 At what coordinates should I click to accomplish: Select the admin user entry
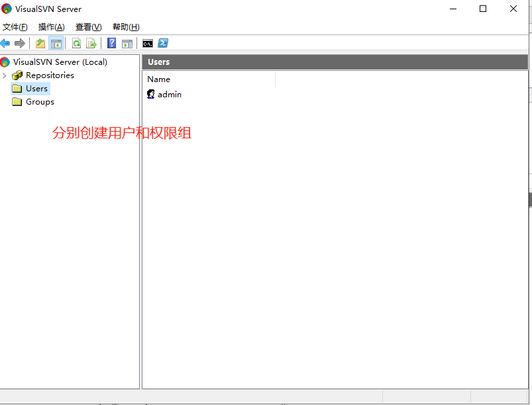(x=170, y=95)
